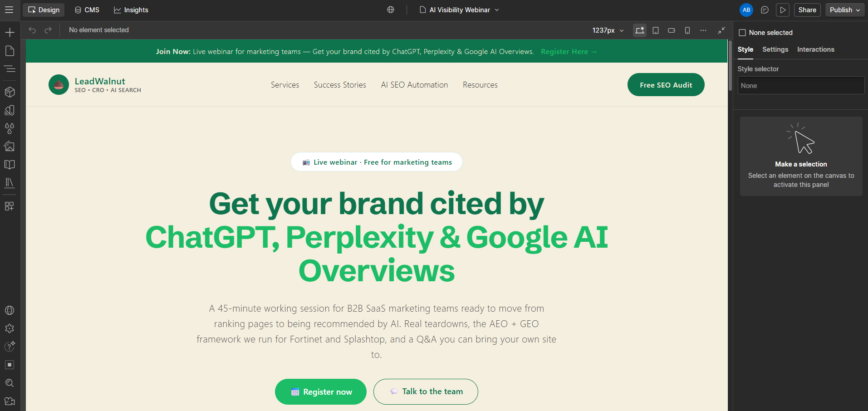
Task: Open the video tutorials icon
Action: [10, 401]
